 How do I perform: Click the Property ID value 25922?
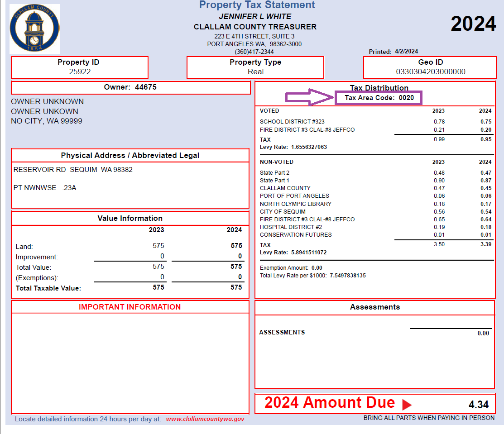click(x=80, y=72)
